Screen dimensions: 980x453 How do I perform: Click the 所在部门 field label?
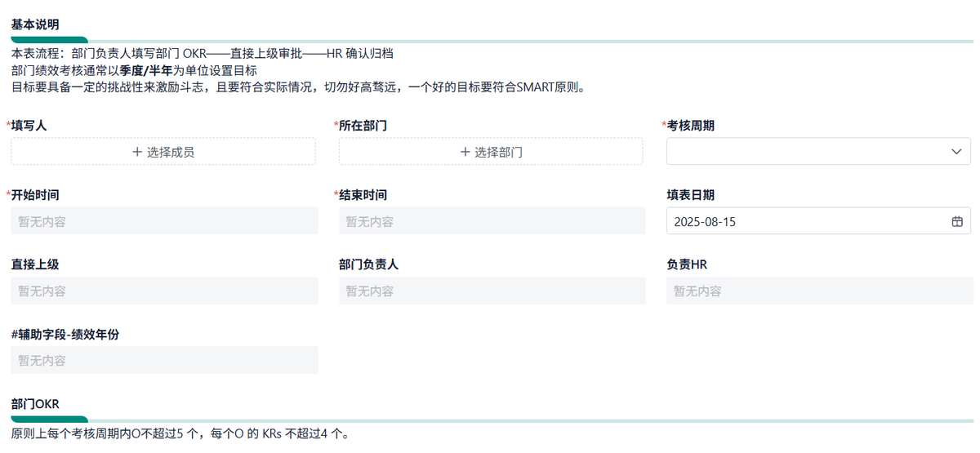pyautogui.click(x=362, y=125)
